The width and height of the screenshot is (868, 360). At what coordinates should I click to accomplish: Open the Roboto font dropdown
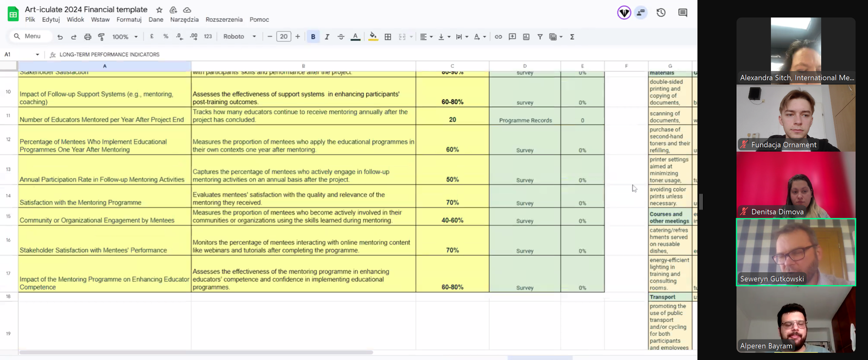[239, 37]
